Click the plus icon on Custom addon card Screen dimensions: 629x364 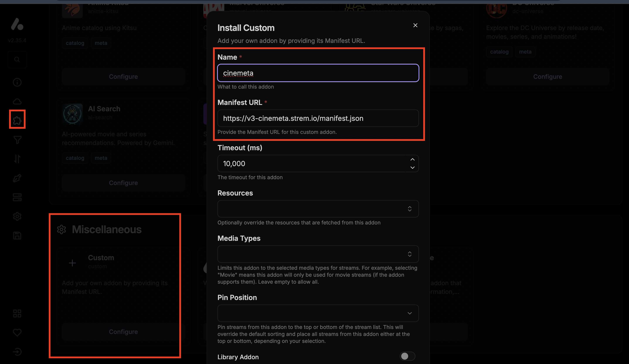tap(72, 263)
